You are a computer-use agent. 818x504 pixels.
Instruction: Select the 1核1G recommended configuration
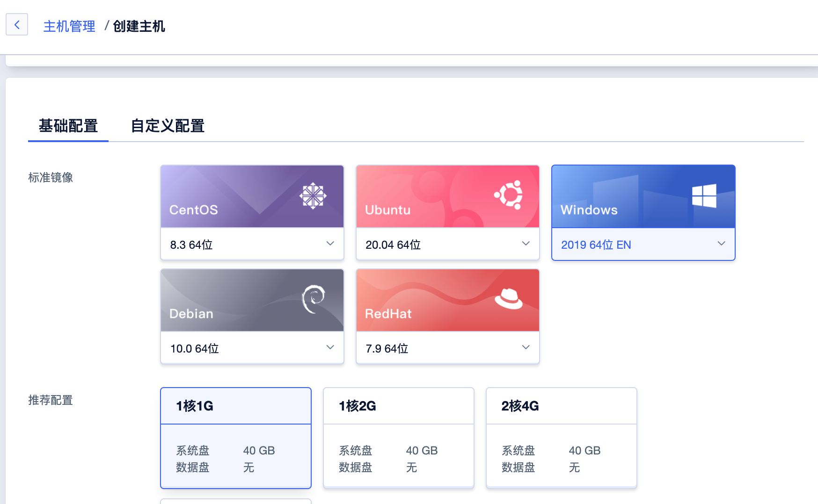pyautogui.click(x=236, y=438)
